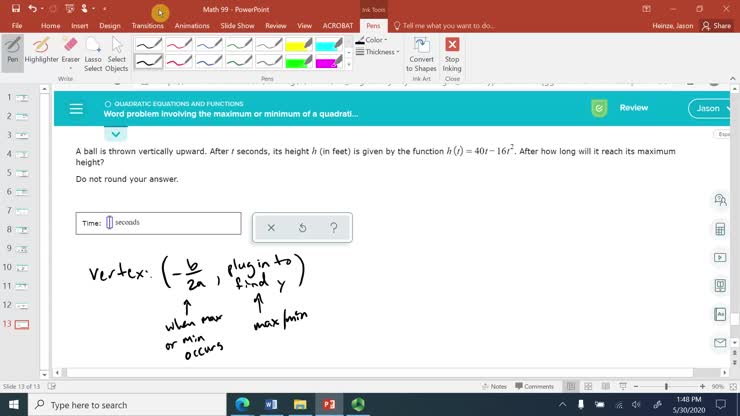Screen dimensions: 740x416
Task: Customize the Quick Access Toolbar dropdown
Action: pos(105,9)
